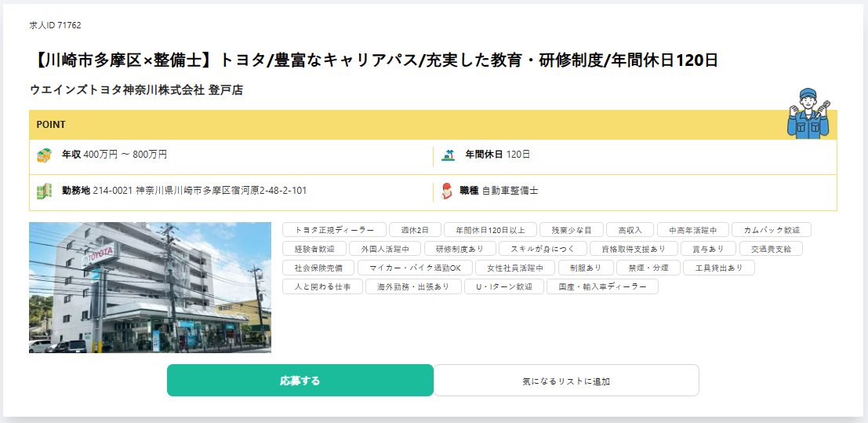Screen dimensions: 868x423
Task: Select the 研修制度あり tag
Action: pyautogui.click(x=460, y=249)
